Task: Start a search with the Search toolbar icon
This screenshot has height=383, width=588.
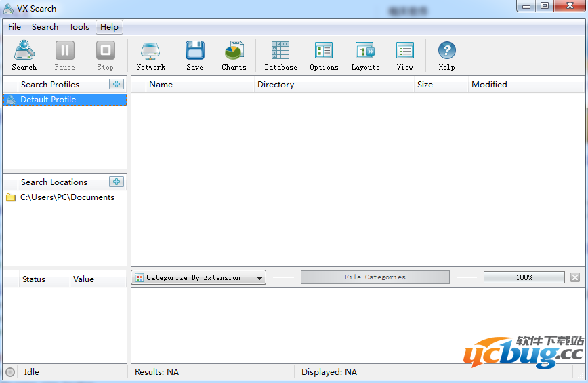Action: (x=24, y=56)
